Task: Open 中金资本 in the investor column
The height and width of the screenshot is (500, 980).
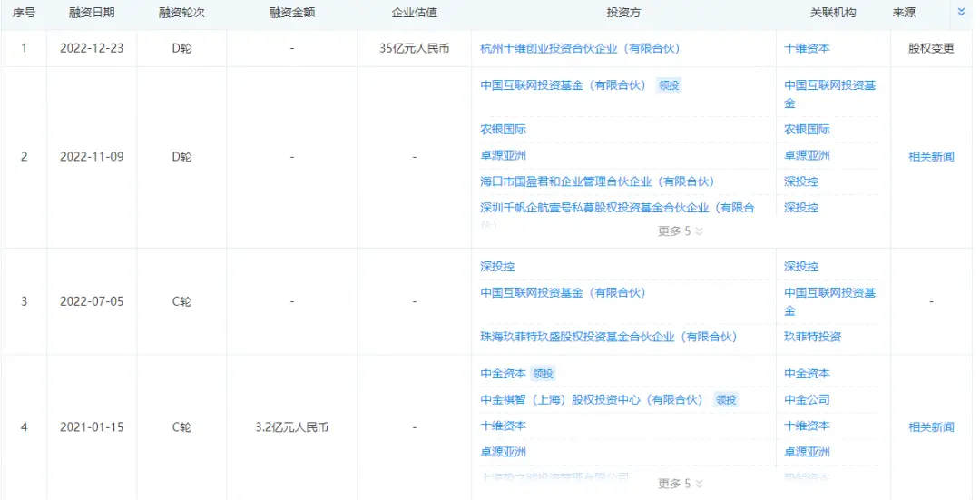Action: [503, 374]
